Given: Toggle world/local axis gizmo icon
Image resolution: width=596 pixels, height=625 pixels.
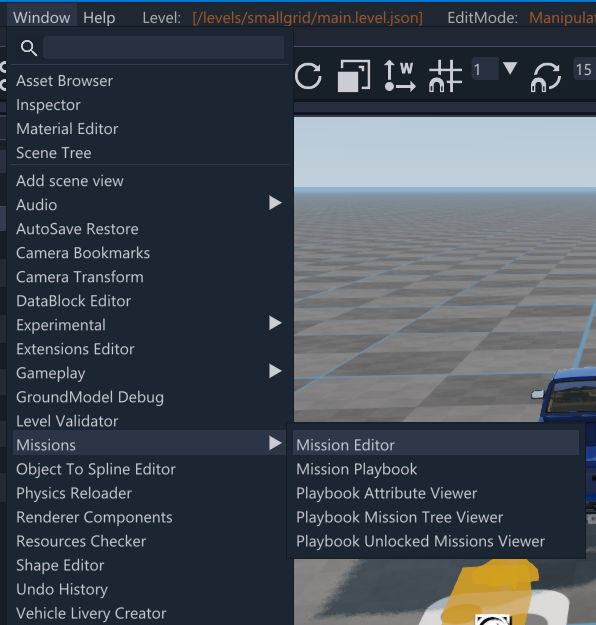Looking at the screenshot, I should pyautogui.click(x=399, y=76).
